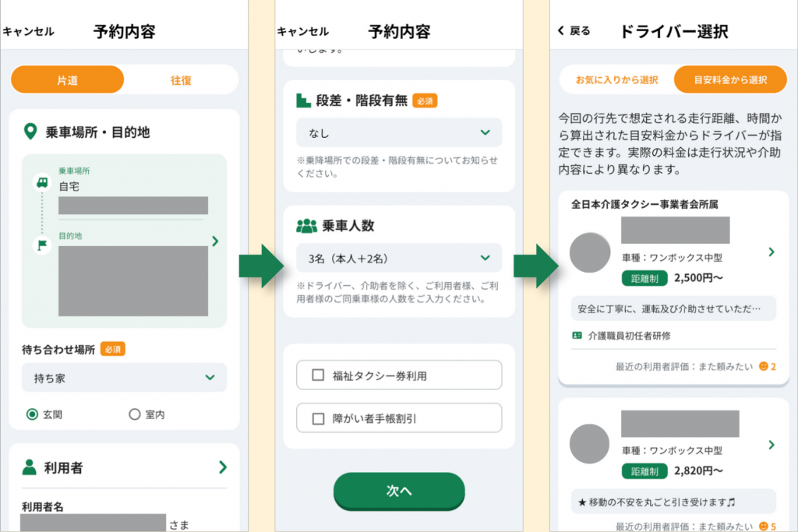Select the 玄関 radio button

32,414
